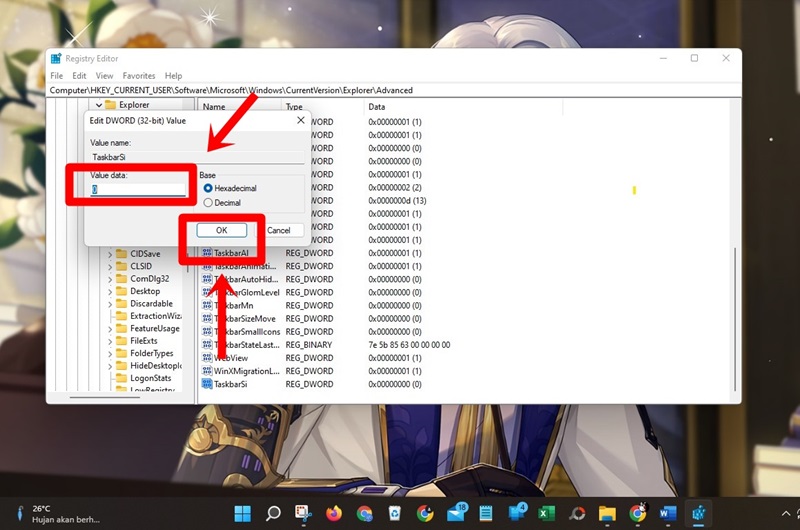Expand the Desktop key

click(x=110, y=291)
